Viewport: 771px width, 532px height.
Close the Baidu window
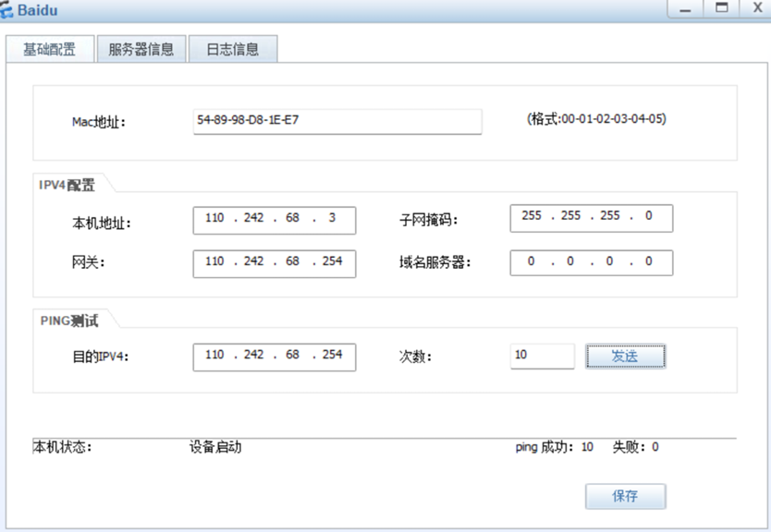coord(757,9)
